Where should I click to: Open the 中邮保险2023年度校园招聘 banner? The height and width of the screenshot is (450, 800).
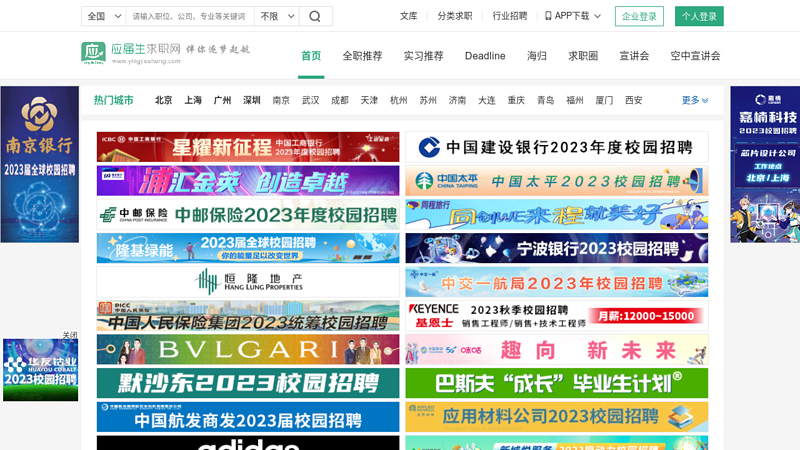[x=248, y=214]
